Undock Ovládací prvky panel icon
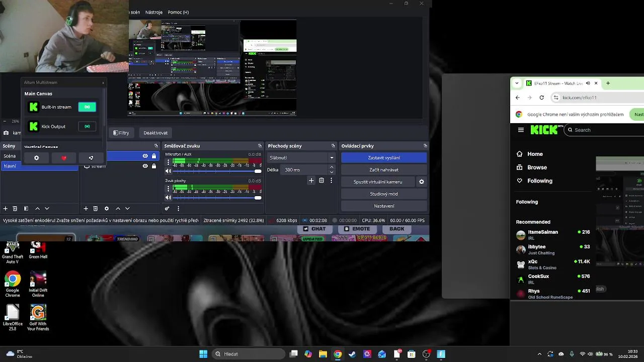The height and width of the screenshot is (362, 644). coord(425,146)
